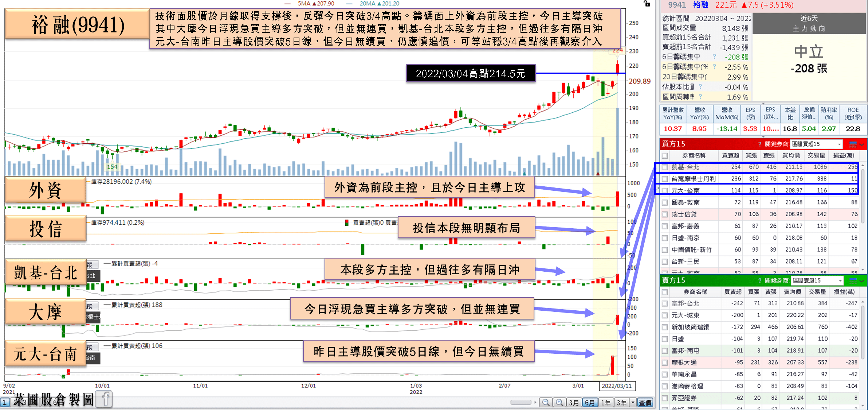
Task: Click the table layout icon in the 買方15 header
Action: click(853, 144)
